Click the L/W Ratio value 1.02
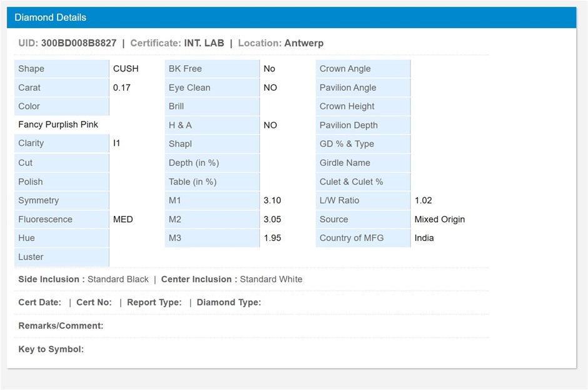Screen dimensions: 588x390 click(423, 200)
